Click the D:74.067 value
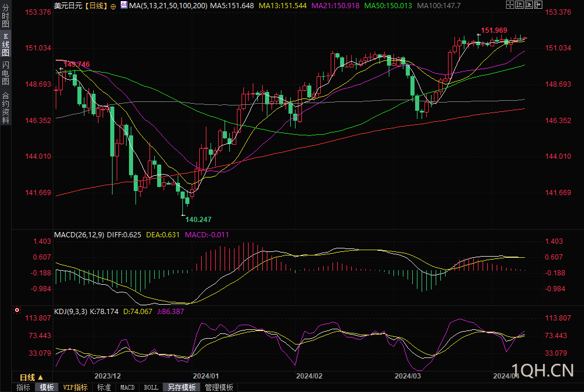The width and height of the screenshot is (584, 392). pos(138,312)
